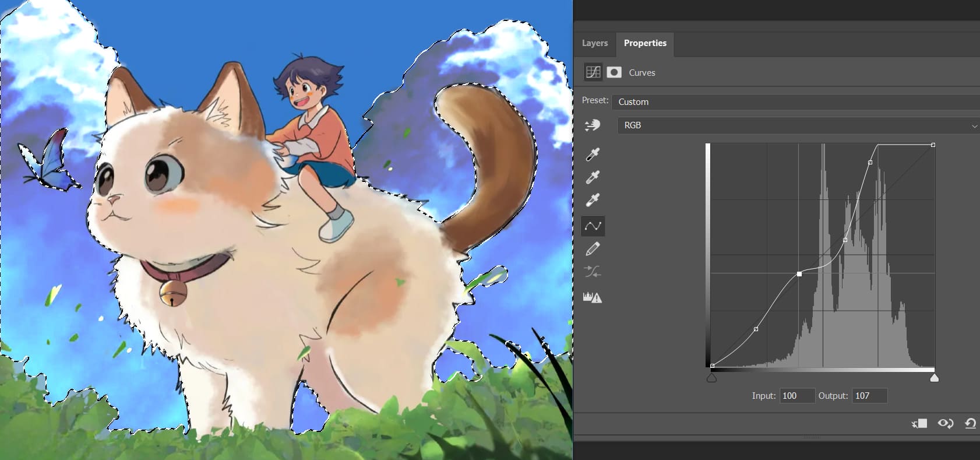Pick the black point eyedropper
Viewport: 980px width, 460px height.
[593, 154]
